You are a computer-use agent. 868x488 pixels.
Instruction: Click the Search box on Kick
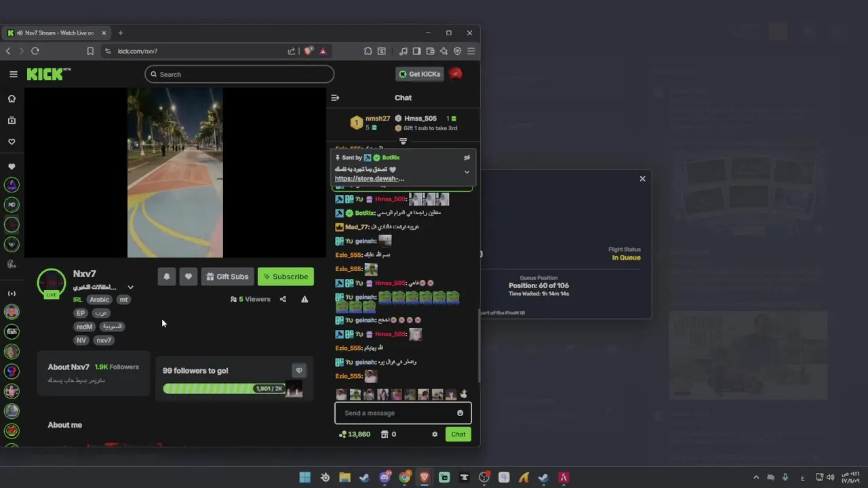[239, 75]
